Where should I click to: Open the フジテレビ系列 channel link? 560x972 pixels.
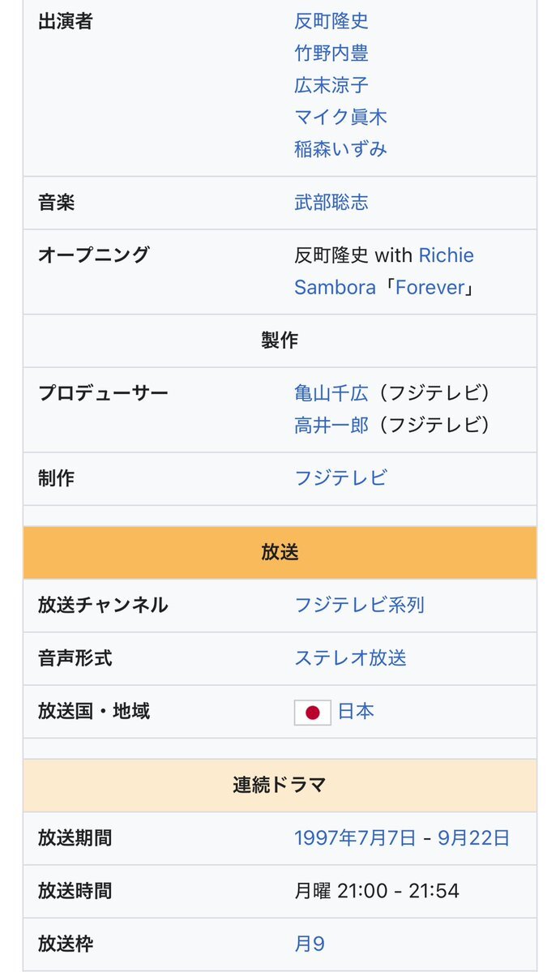359,605
